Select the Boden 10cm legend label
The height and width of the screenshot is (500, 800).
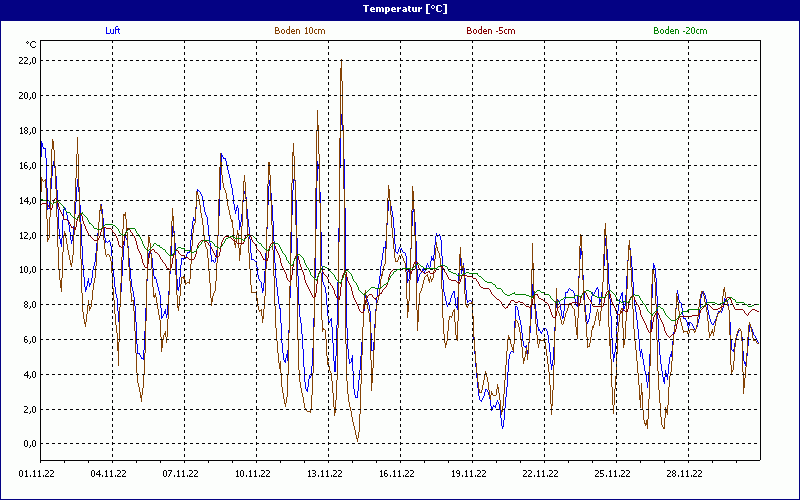299,31
